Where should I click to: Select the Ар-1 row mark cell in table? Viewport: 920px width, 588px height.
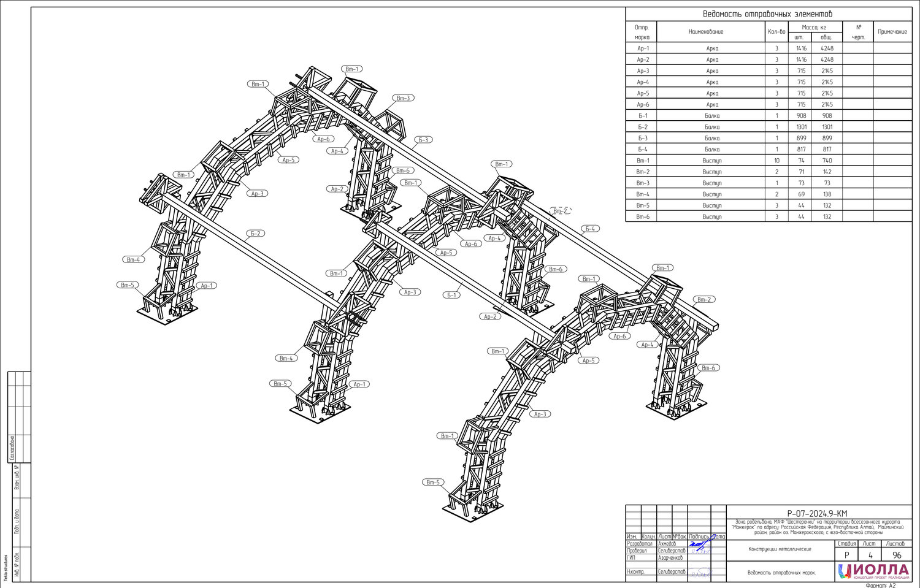point(642,48)
